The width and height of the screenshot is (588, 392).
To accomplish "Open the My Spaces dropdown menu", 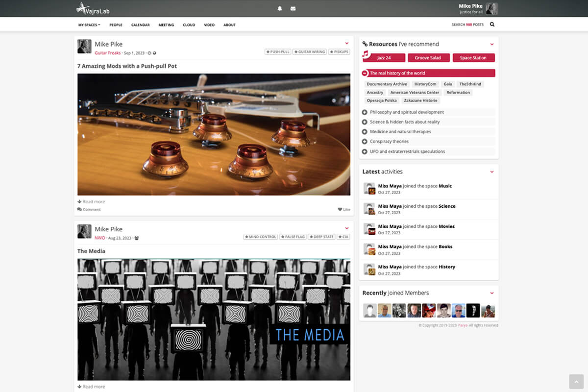I will click(x=89, y=25).
